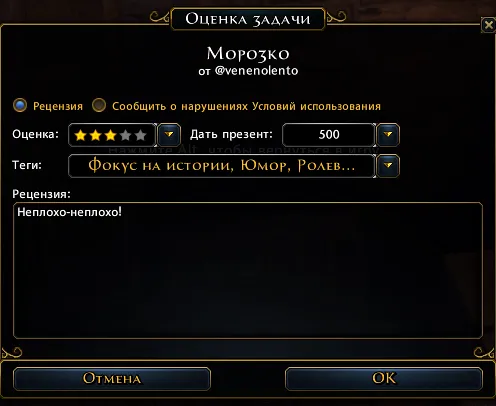
Task: Expand the Дать презент amount dropdown
Action: click(388, 135)
